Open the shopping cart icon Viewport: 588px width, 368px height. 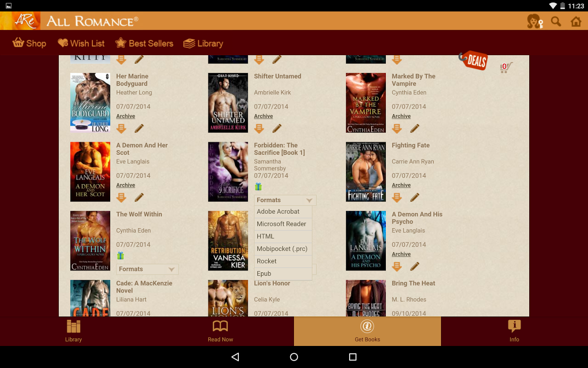[506, 67]
